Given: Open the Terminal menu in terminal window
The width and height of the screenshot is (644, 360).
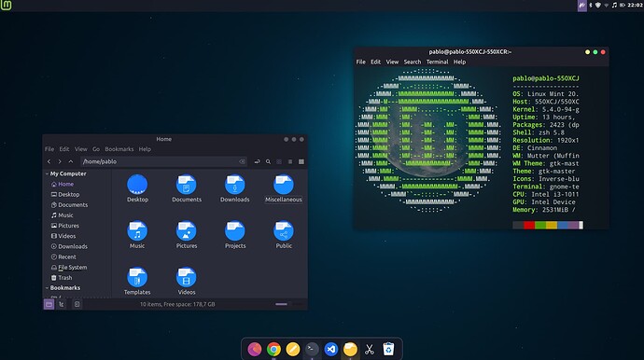Looking at the screenshot, I should click(437, 62).
